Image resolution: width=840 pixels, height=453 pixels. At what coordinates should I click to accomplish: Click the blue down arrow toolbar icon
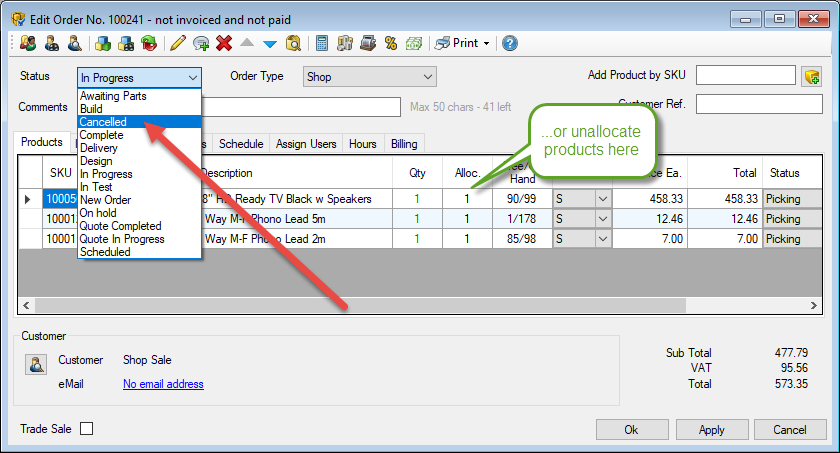point(269,43)
